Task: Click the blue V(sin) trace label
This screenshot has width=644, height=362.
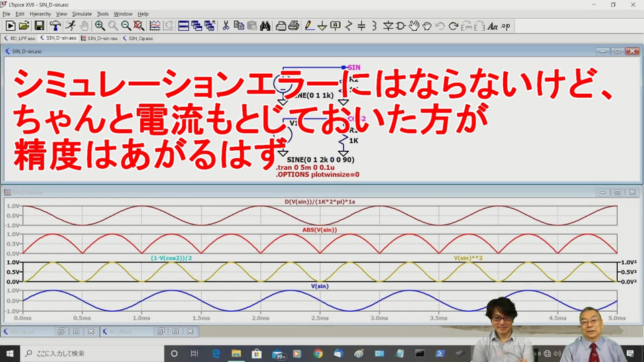Action: (319, 286)
